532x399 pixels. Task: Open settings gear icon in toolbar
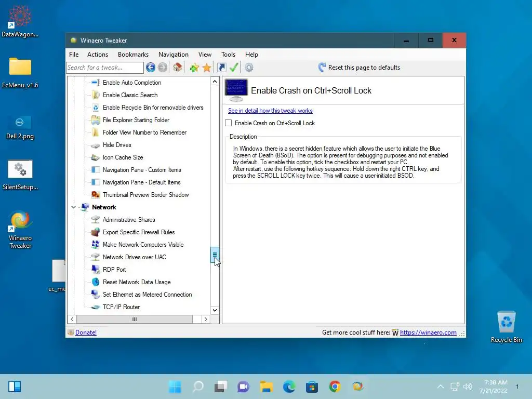[249, 68]
